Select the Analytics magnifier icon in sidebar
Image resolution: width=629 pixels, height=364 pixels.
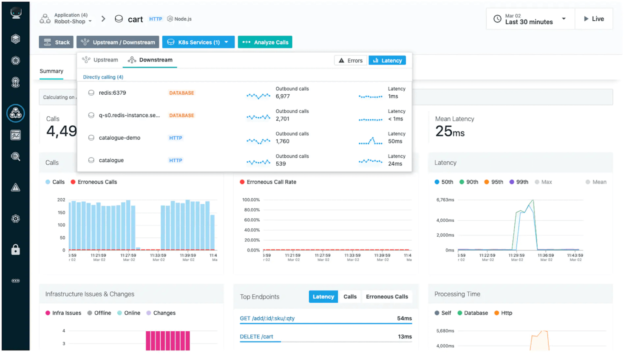coord(15,156)
